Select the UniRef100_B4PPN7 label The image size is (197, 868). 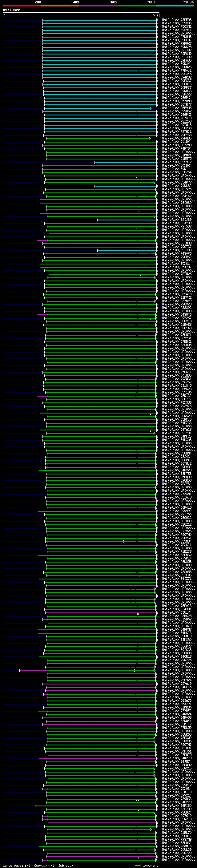coord(176,629)
